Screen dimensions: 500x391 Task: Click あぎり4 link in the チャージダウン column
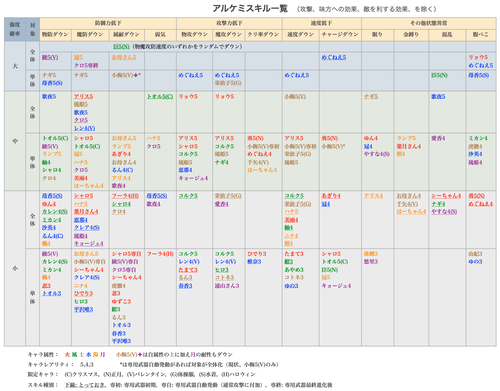click(331, 196)
